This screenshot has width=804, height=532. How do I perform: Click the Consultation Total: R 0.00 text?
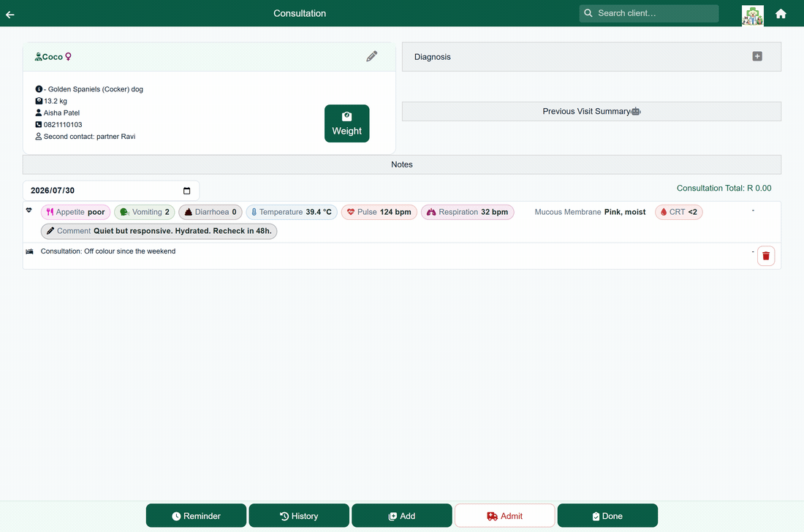[x=724, y=188]
